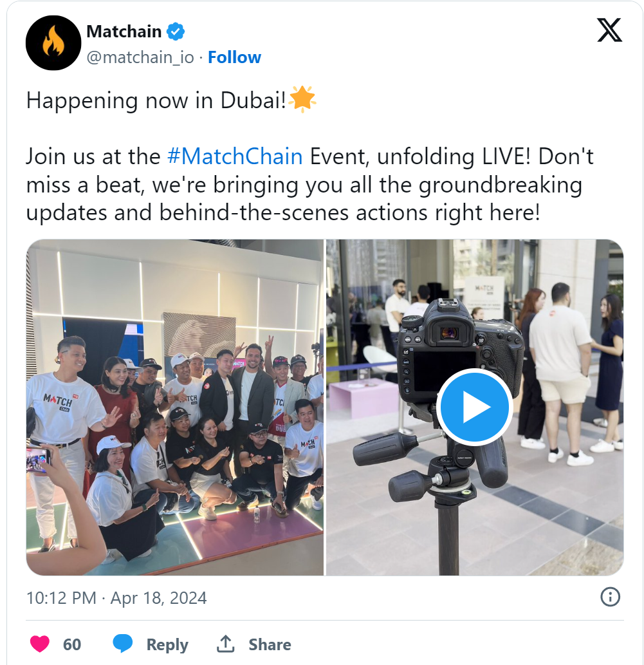Image resolution: width=644 pixels, height=665 pixels.
Task: Click the Share text label
Action: [270, 644]
